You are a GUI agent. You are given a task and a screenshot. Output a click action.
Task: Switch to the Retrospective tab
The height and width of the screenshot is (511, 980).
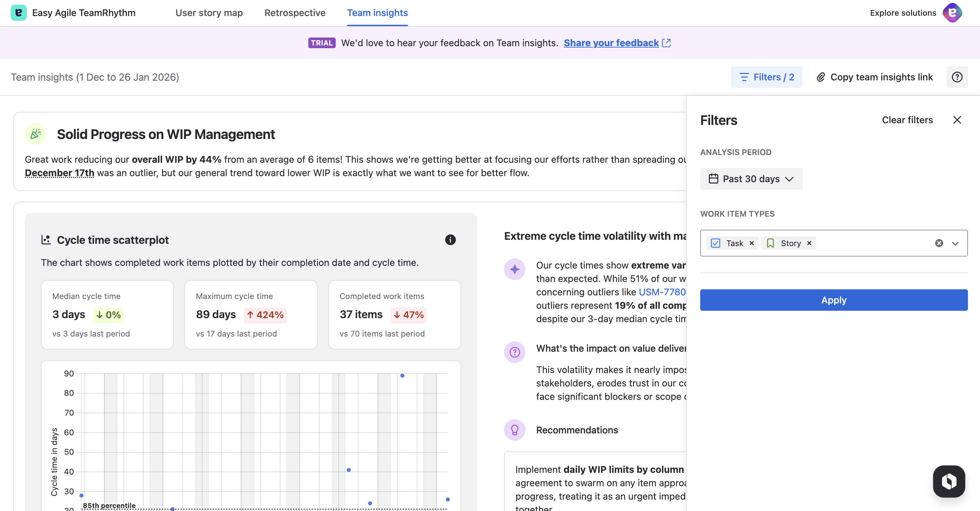(x=295, y=13)
